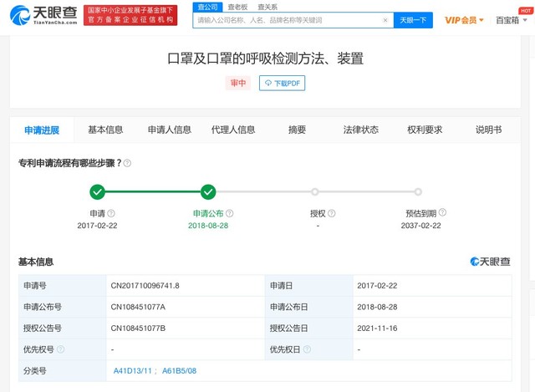Switch to the 权利要求 tab
Viewport: 535px width, 392px height.
click(425, 130)
